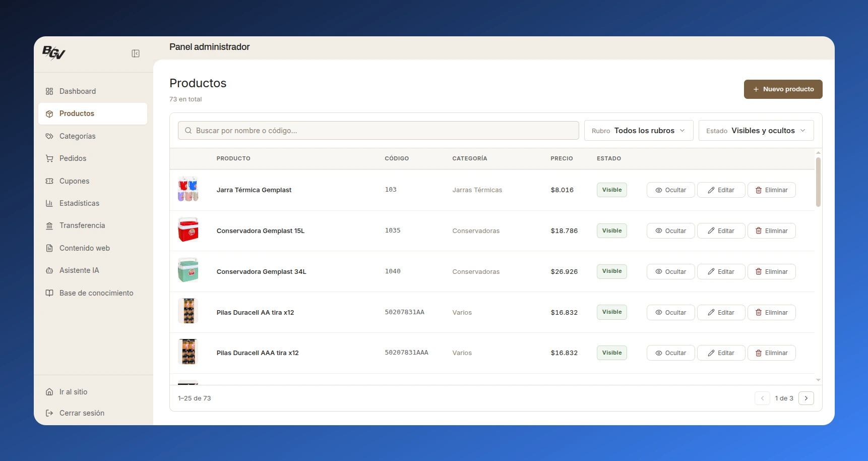Click the Nuevo producto button
This screenshot has height=461, width=868.
click(783, 89)
